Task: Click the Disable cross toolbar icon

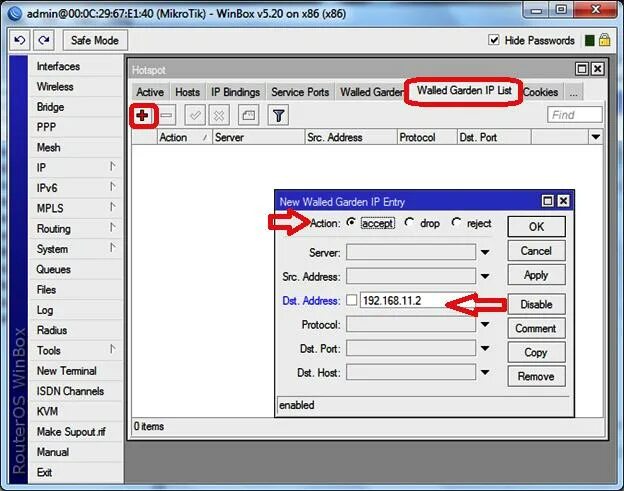Action: point(219,116)
